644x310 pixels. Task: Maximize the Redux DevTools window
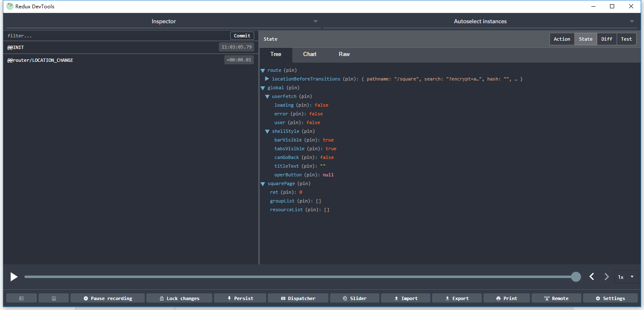click(x=612, y=6)
